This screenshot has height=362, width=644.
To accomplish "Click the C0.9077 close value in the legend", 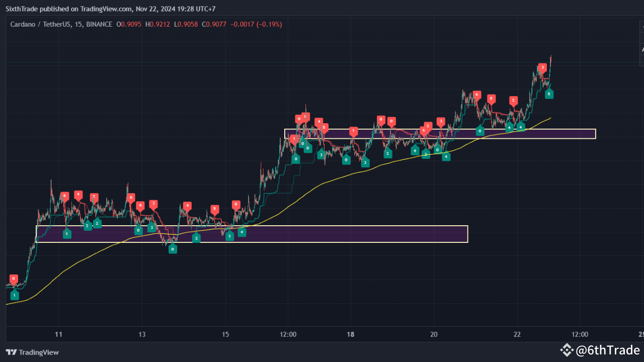I will click(x=213, y=24).
